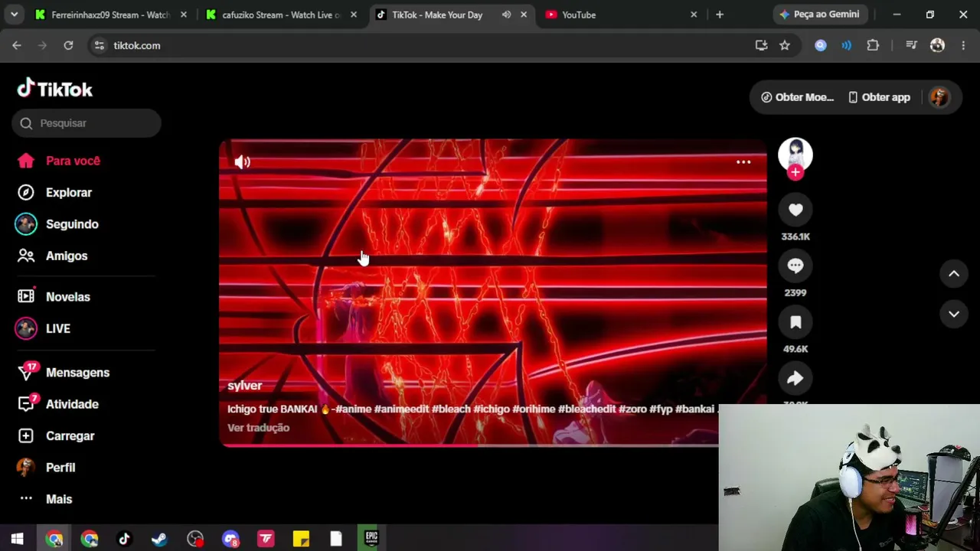The image size is (980, 551).
Task: Open the #orihime hashtag
Action: [x=534, y=409]
